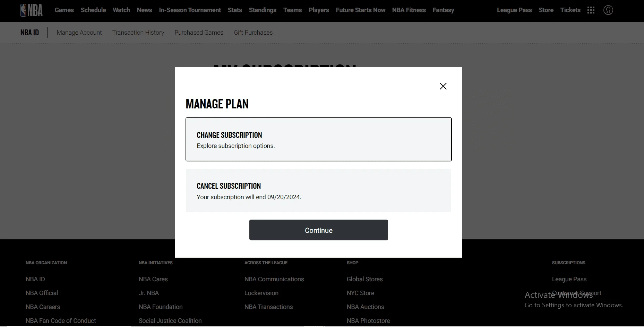Open NYC Store footer link
The height and width of the screenshot is (327, 644).
point(360,293)
